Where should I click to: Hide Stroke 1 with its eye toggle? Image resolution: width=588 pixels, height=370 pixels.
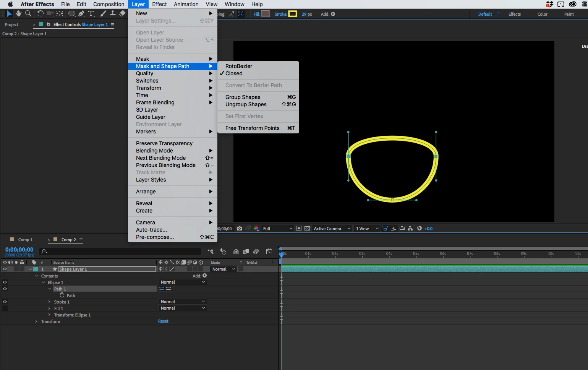click(5, 302)
